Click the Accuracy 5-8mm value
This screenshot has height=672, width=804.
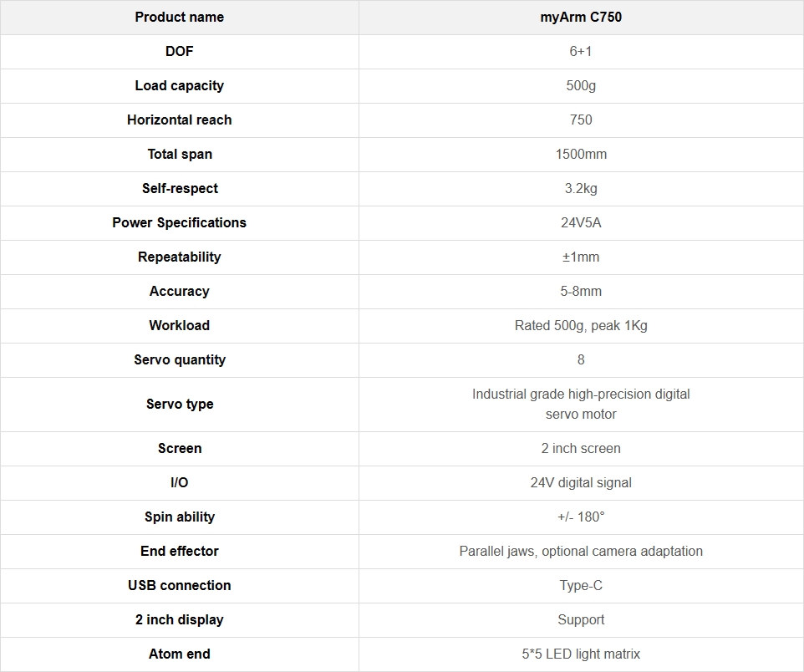click(x=581, y=292)
